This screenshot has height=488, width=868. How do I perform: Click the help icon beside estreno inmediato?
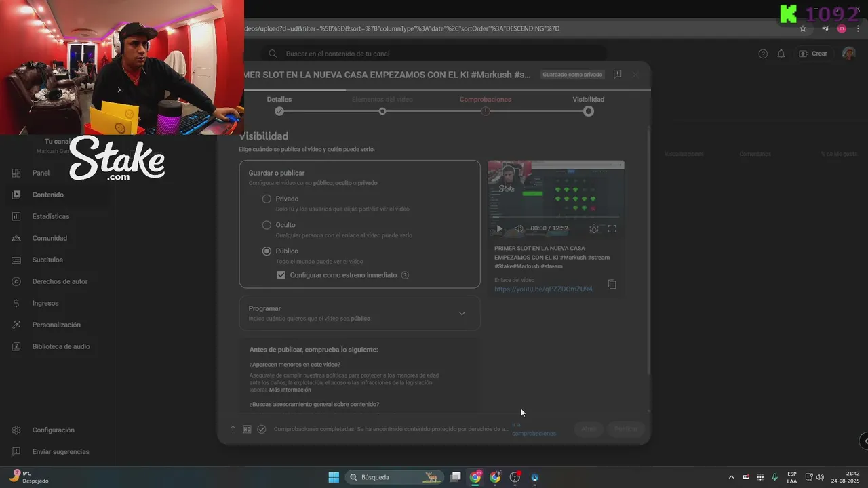tap(405, 275)
